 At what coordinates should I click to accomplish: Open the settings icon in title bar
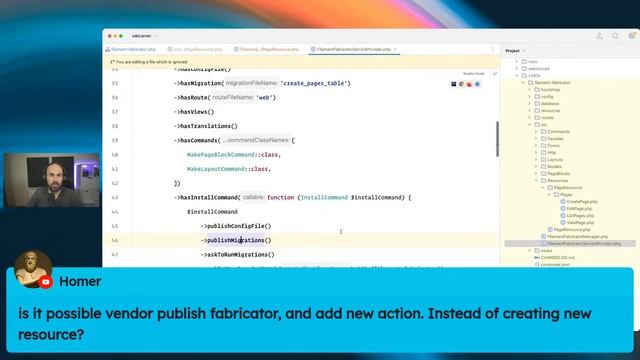[632, 36]
